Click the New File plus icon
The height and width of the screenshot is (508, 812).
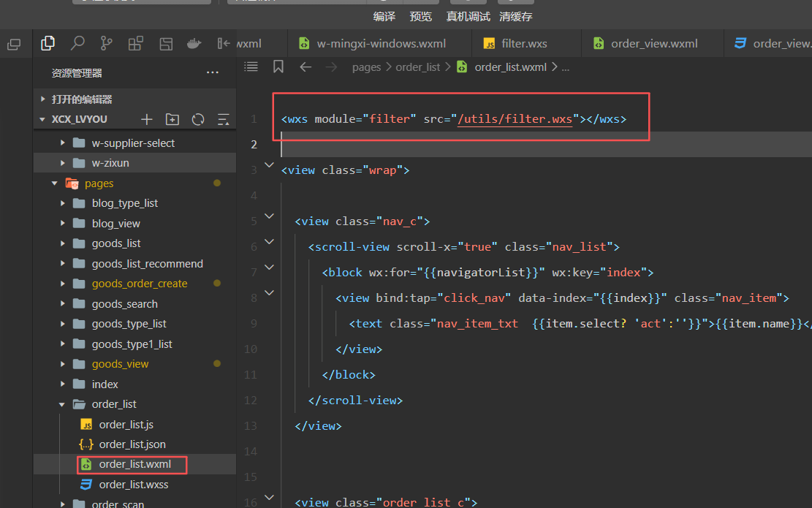coord(147,119)
